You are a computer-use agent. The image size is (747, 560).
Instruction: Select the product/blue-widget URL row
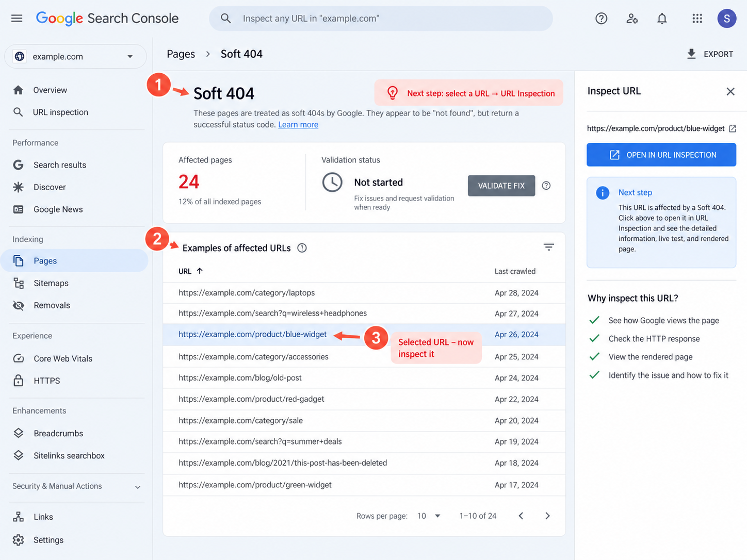point(364,335)
